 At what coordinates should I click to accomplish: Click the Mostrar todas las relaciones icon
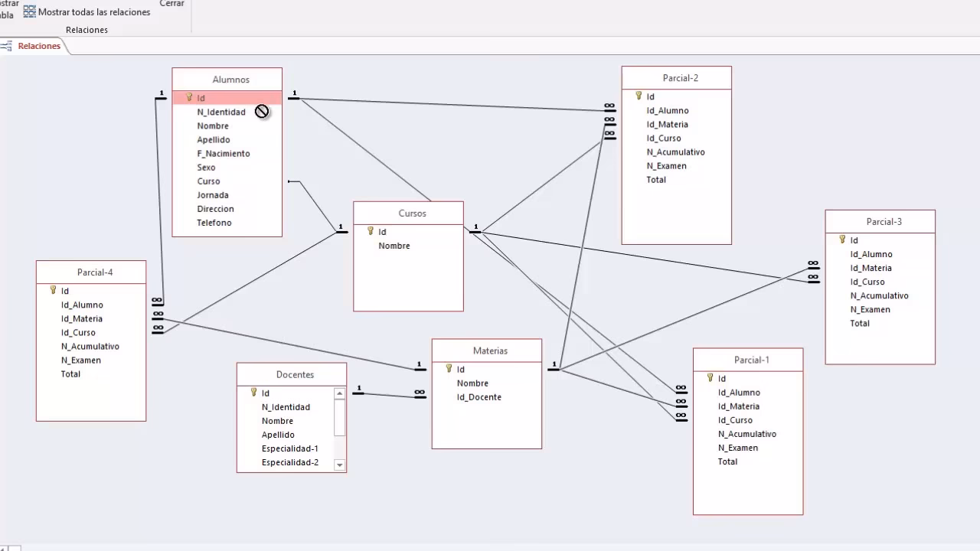(30, 11)
